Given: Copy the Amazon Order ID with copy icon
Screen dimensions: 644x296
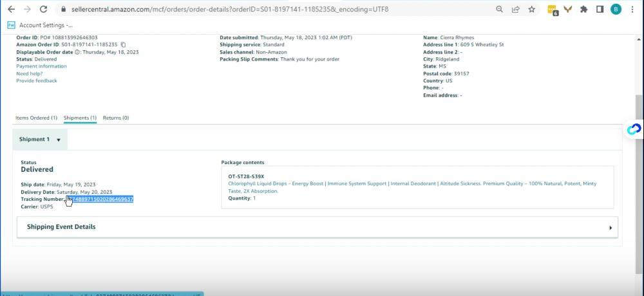Looking at the screenshot, I should (x=123, y=44).
